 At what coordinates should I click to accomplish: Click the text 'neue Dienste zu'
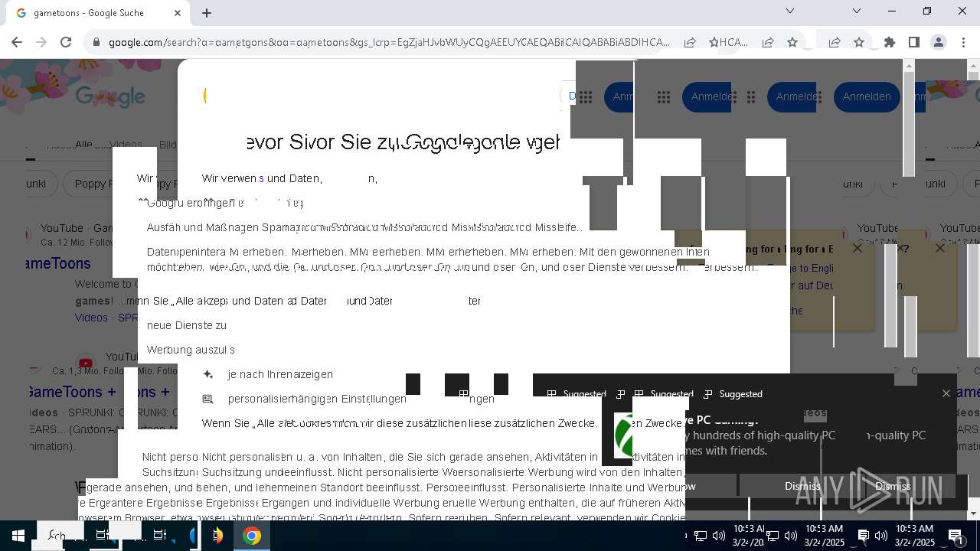[187, 325]
